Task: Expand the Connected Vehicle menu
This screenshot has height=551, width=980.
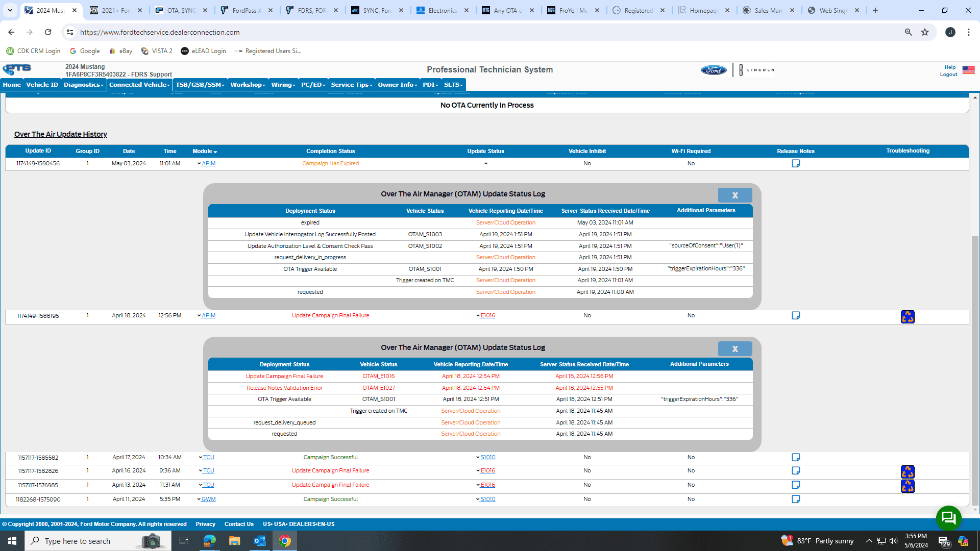Action: pyautogui.click(x=139, y=85)
